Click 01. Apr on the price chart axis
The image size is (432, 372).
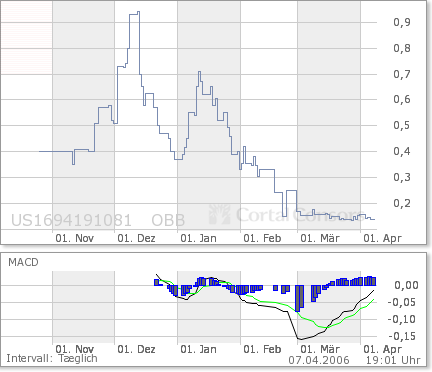[x=382, y=238]
